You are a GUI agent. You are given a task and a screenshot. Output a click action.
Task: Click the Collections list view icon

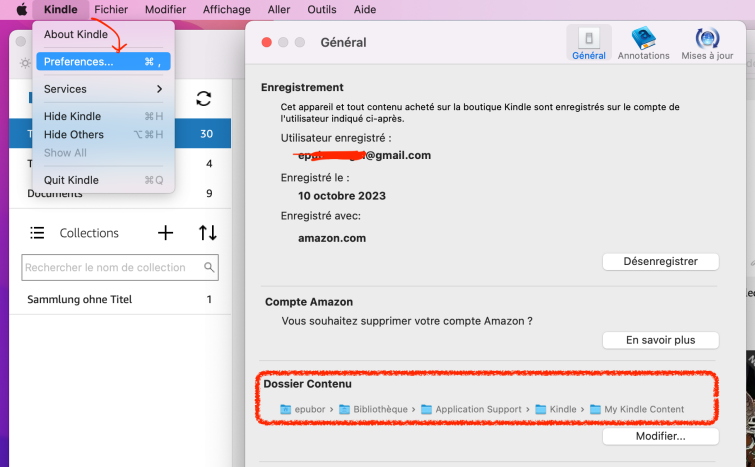click(37, 233)
